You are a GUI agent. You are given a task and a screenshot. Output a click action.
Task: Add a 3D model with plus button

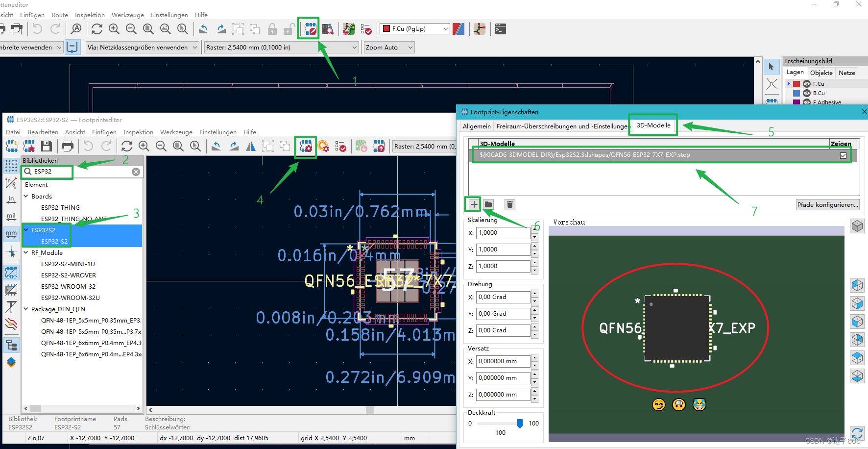click(x=473, y=204)
